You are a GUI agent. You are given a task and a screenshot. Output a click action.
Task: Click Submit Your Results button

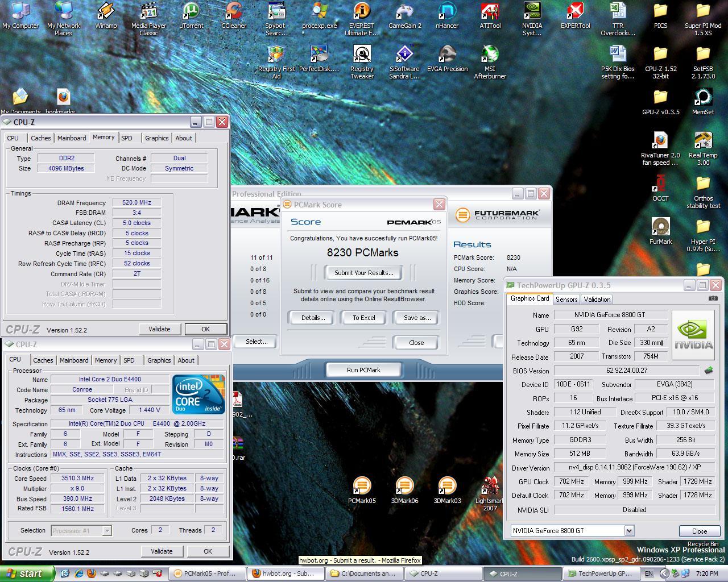click(x=363, y=273)
